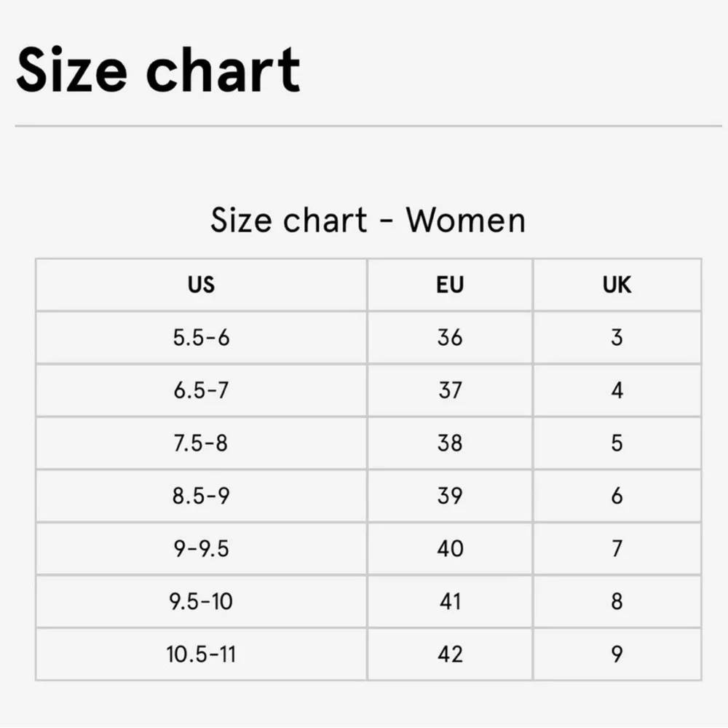Click the US size 5.5-6 cell
728x728 pixels.
tap(201, 338)
